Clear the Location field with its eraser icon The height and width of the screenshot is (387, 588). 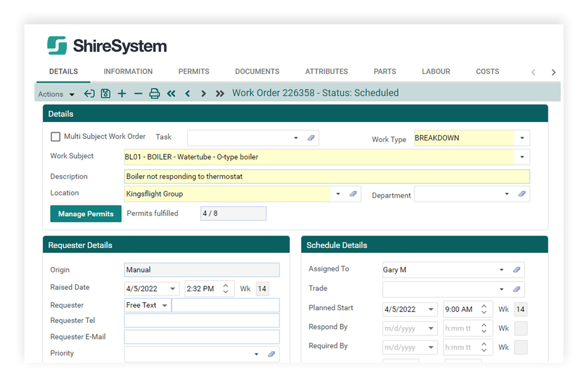pos(353,194)
